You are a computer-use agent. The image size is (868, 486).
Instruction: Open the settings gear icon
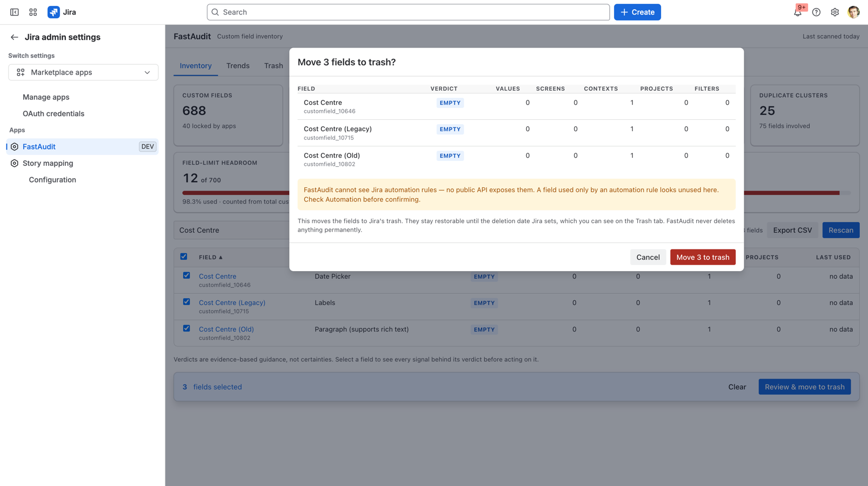[834, 12]
